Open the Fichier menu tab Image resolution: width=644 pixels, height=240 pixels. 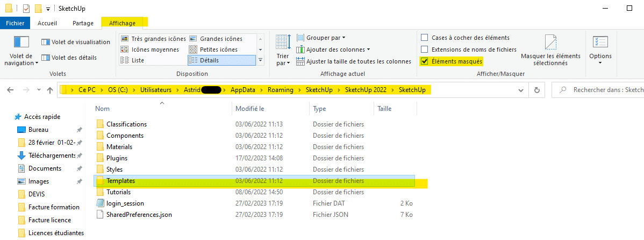[15, 23]
